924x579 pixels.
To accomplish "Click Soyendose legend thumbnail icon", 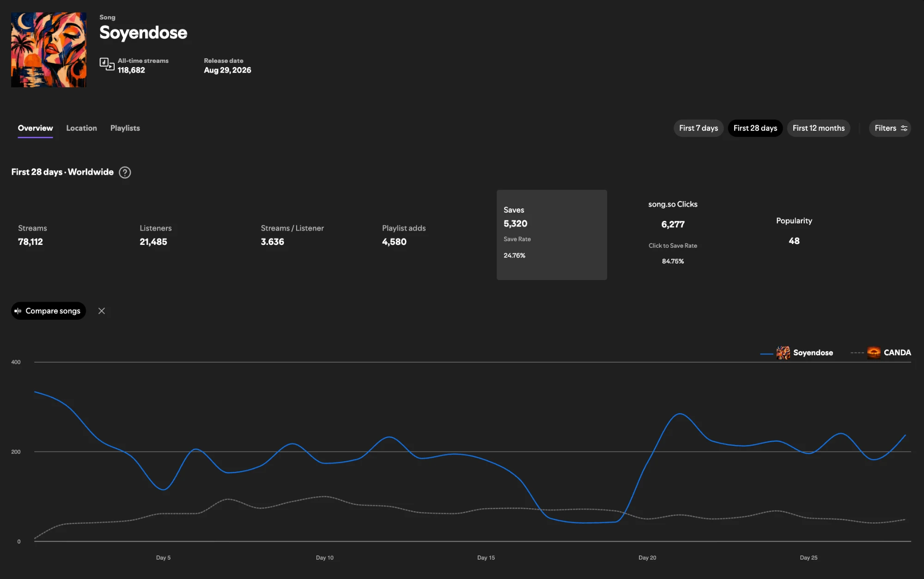I will pos(783,353).
